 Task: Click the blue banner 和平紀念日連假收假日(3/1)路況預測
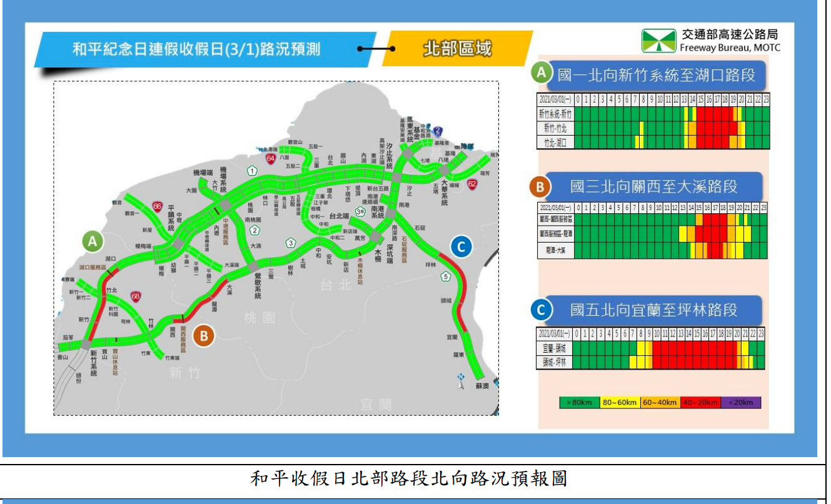[205, 49]
